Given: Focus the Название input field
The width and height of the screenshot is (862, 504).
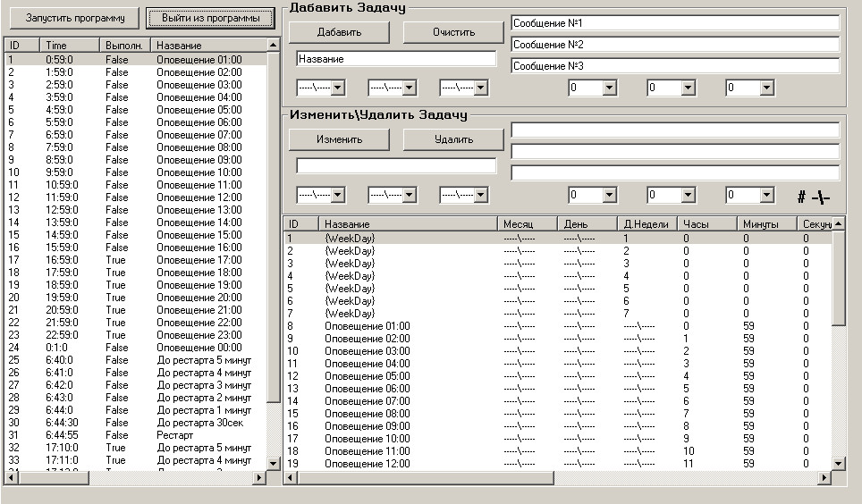Looking at the screenshot, I should click(x=396, y=59).
